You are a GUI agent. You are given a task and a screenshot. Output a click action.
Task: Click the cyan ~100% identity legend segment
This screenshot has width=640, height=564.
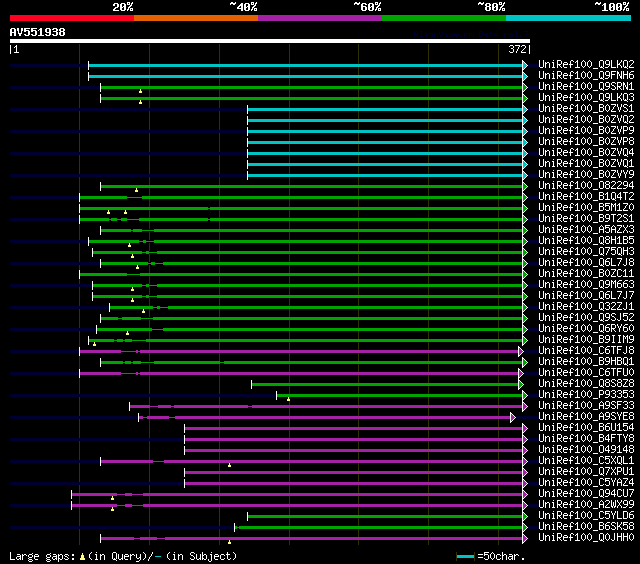click(x=569, y=18)
